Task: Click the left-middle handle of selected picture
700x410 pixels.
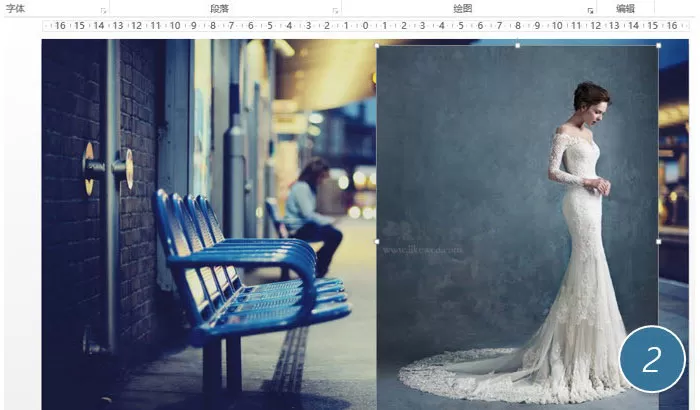Action: (x=377, y=242)
